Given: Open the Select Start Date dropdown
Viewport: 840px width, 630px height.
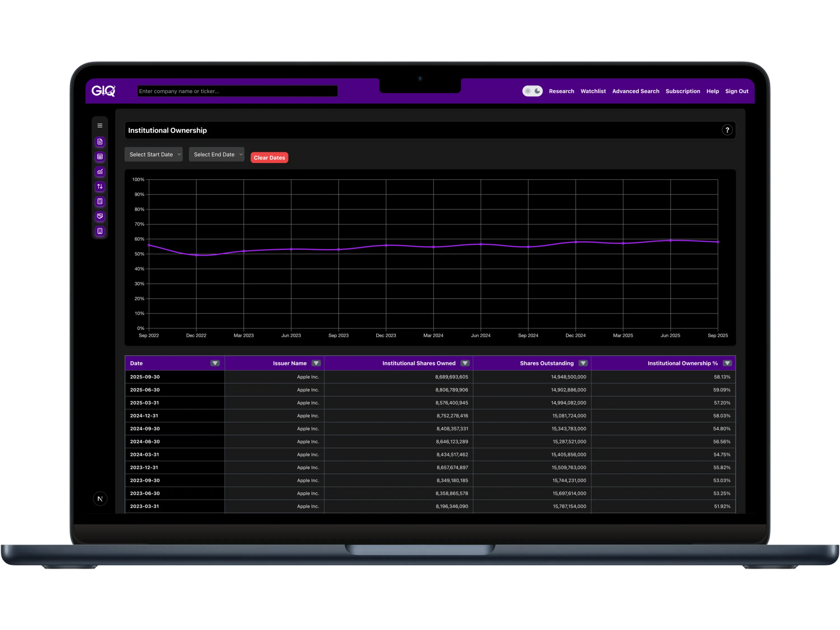Looking at the screenshot, I should click(x=153, y=154).
